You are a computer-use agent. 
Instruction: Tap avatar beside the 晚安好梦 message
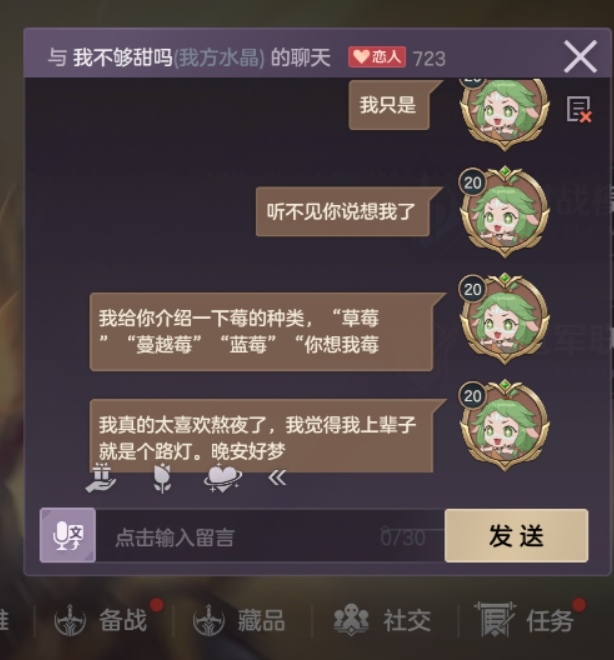(504, 425)
